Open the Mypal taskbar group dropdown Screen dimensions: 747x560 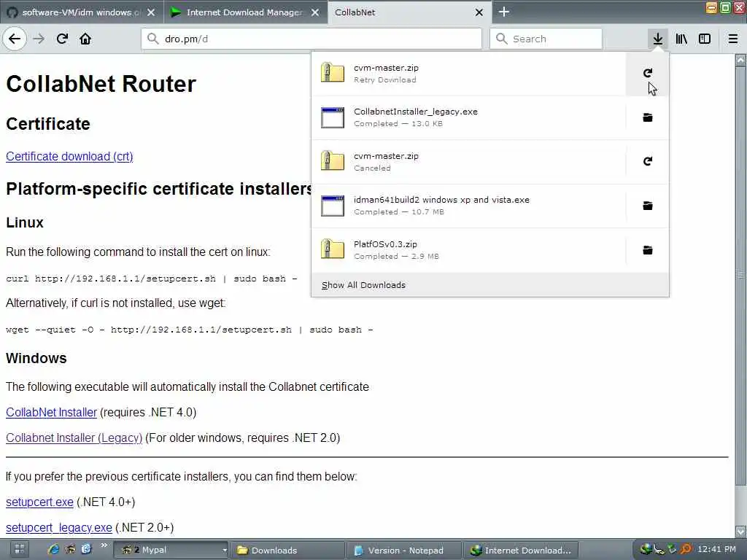pos(225,551)
